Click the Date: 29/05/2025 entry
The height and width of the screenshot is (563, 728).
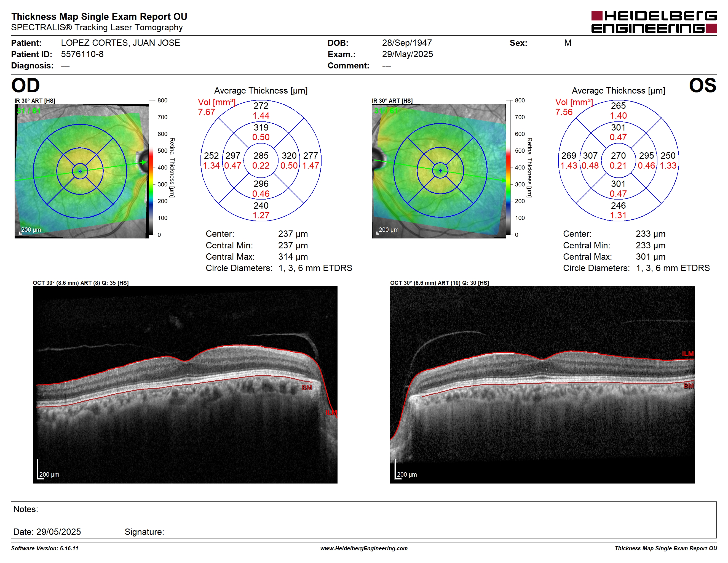(x=47, y=532)
